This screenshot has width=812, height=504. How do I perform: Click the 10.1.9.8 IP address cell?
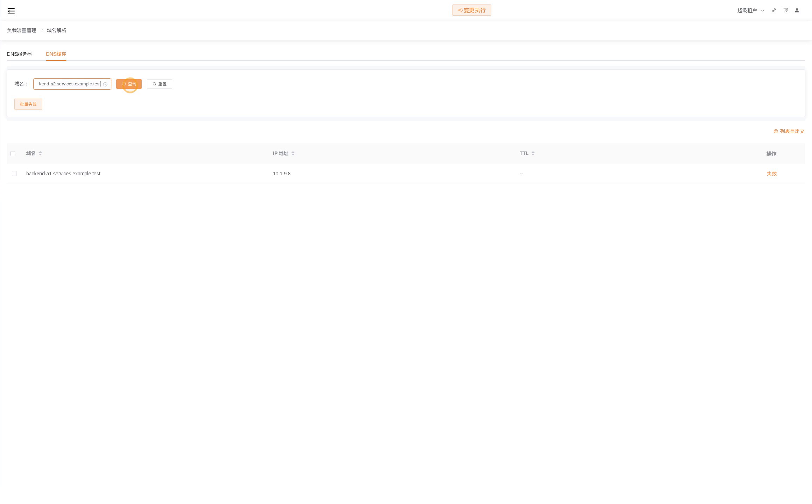[x=282, y=174]
